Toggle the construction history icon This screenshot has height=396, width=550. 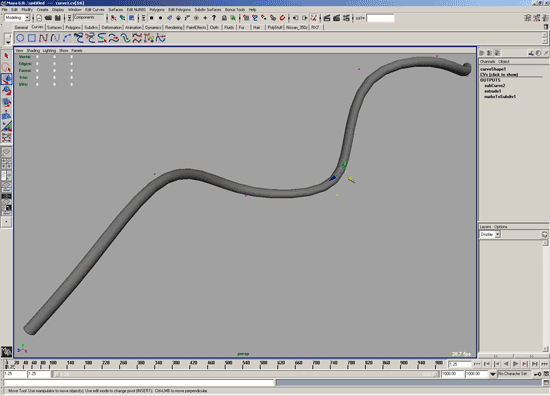(x=313, y=18)
